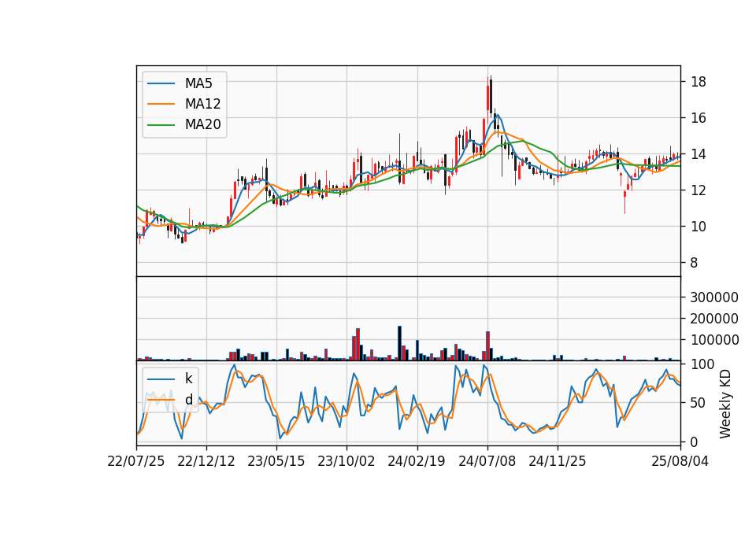Click the green MA20 legend line sample

tap(161, 125)
